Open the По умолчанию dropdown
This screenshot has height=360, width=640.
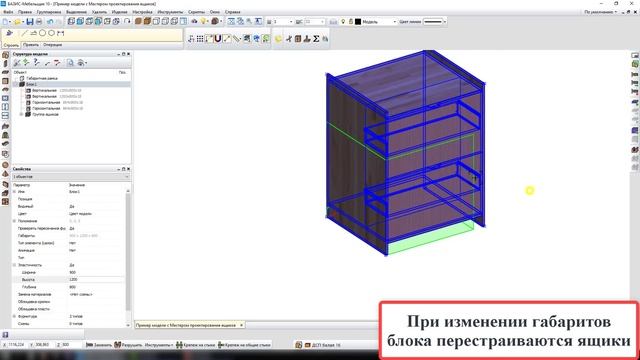pos(600,12)
